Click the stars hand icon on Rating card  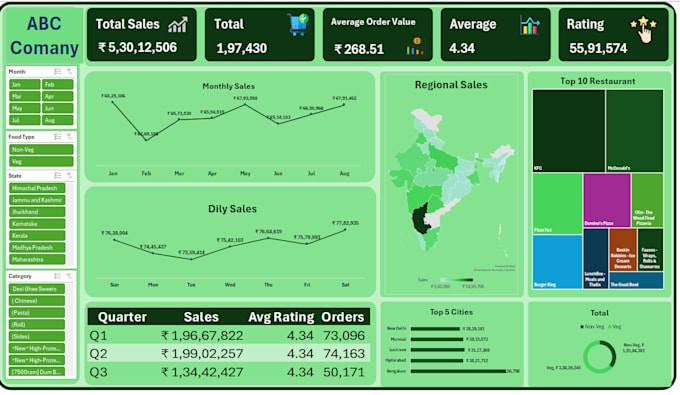(x=644, y=29)
